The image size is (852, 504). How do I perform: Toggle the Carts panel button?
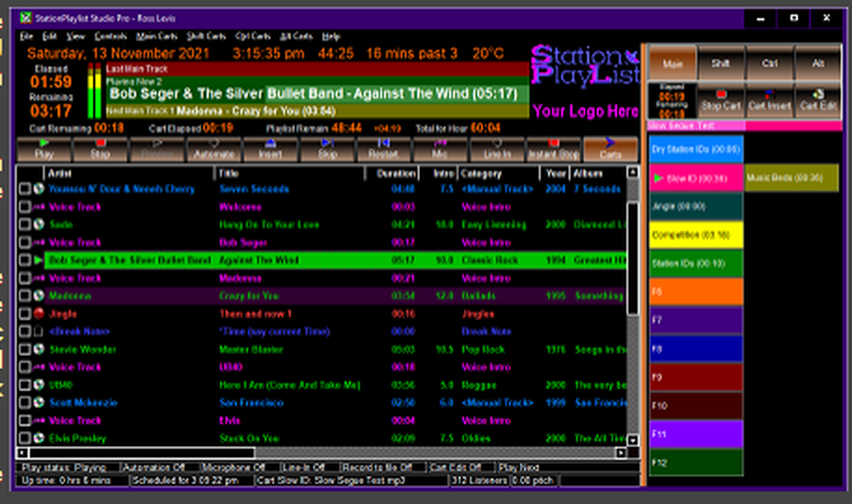610,149
